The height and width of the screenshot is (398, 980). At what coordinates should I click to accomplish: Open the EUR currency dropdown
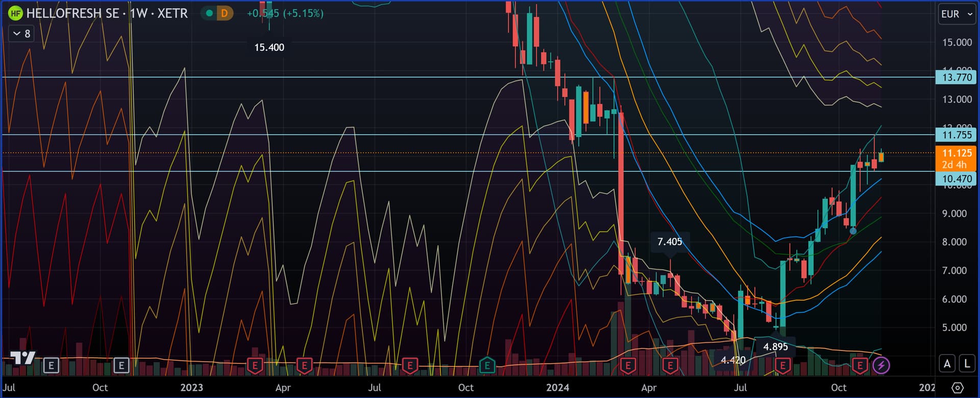point(957,14)
